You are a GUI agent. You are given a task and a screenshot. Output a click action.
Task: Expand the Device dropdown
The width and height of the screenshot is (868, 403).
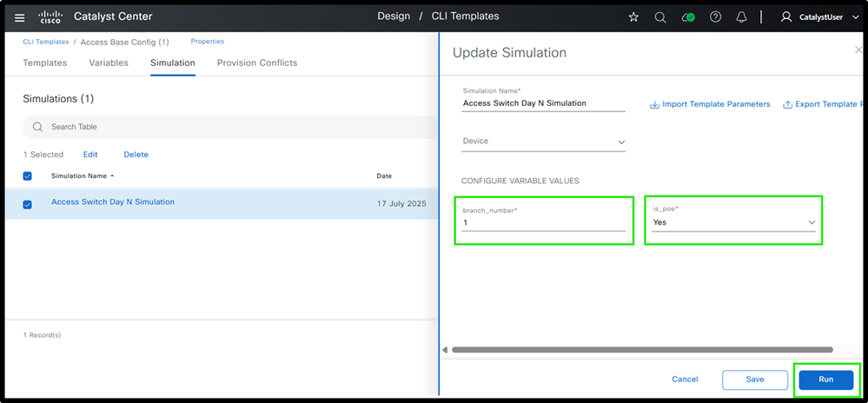[543, 142]
